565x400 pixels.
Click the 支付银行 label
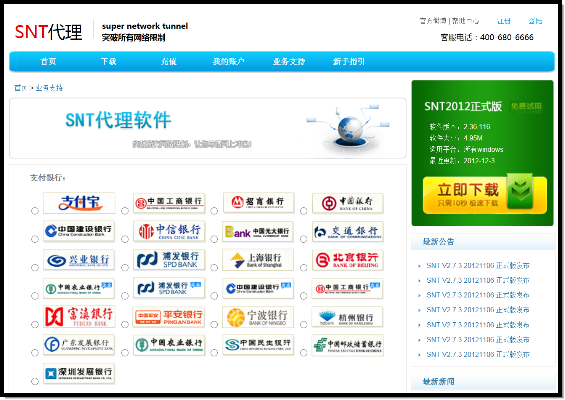pyautogui.click(x=47, y=178)
